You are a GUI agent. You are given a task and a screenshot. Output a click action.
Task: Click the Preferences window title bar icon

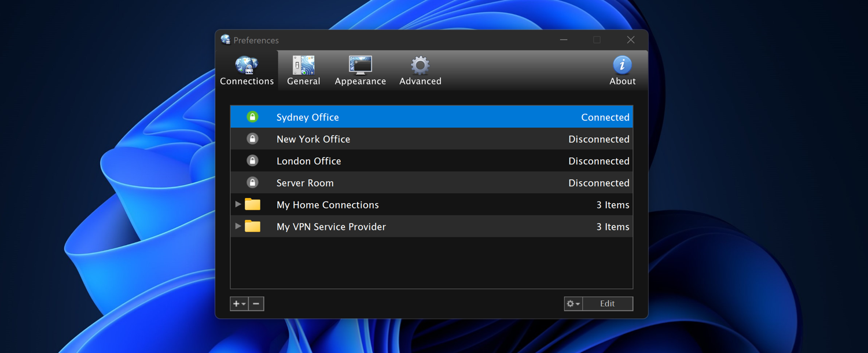tap(226, 40)
